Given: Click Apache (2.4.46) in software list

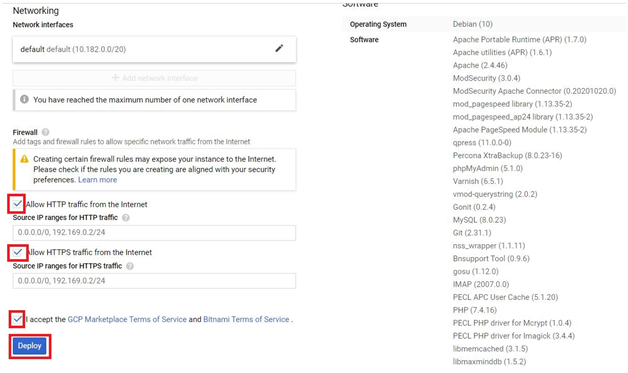Looking at the screenshot, I should point(480,65).
